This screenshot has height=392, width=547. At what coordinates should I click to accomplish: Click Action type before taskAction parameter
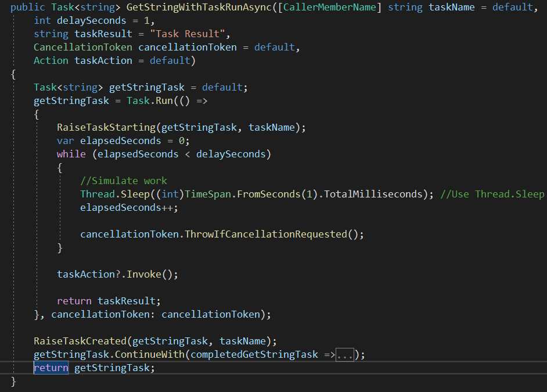point(51,60)
